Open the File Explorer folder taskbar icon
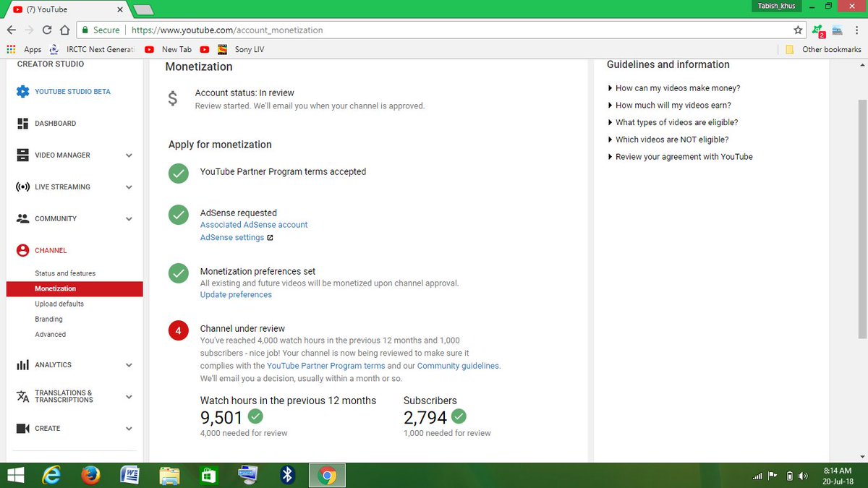This screenshot has width=868, height=488. 169,475
